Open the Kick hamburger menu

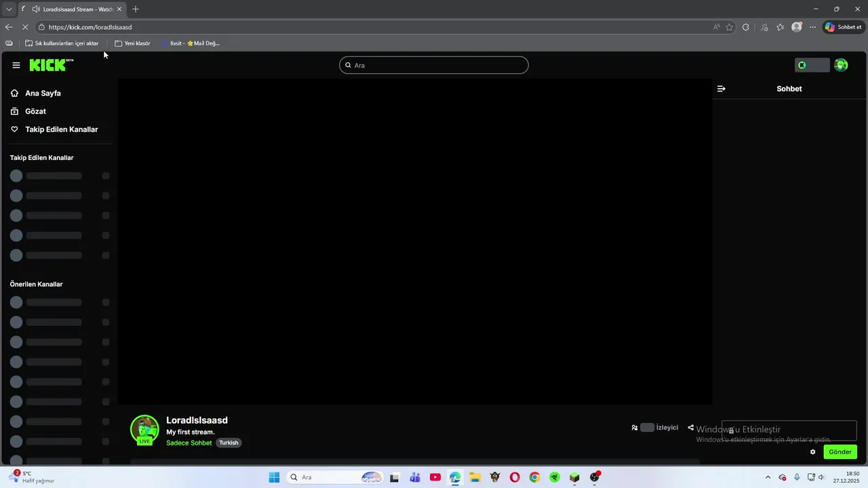pos(16,65)
